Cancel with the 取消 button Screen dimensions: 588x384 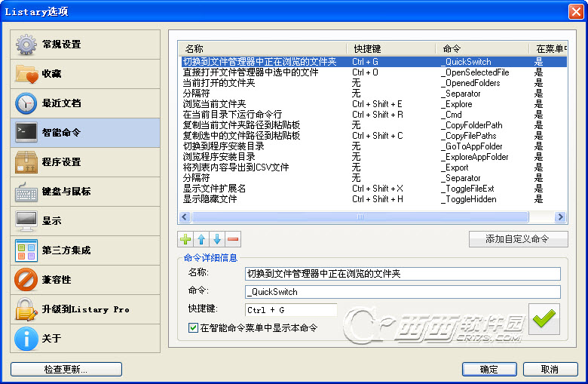pos(550,370)
